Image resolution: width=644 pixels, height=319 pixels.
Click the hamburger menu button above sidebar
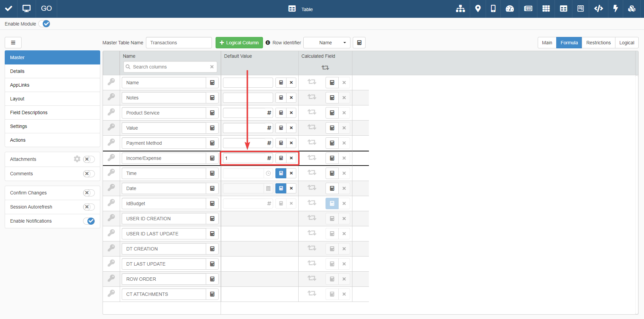(13, 43)
